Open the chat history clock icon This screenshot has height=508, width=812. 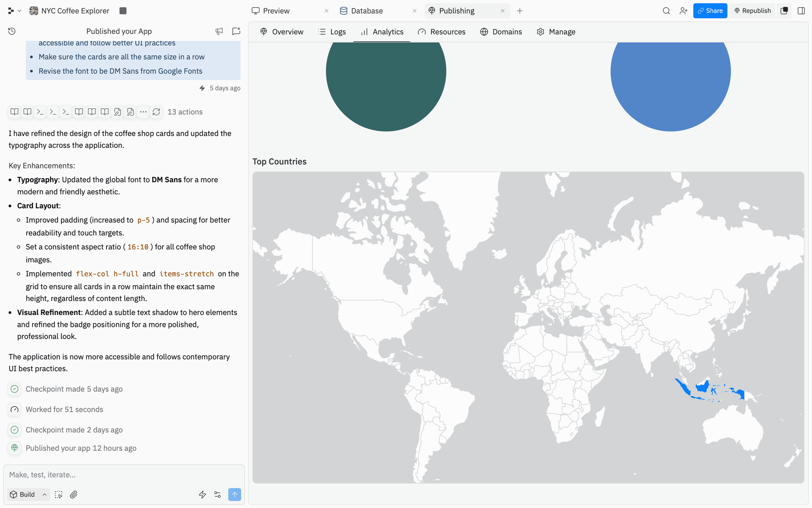coord(12,31)
